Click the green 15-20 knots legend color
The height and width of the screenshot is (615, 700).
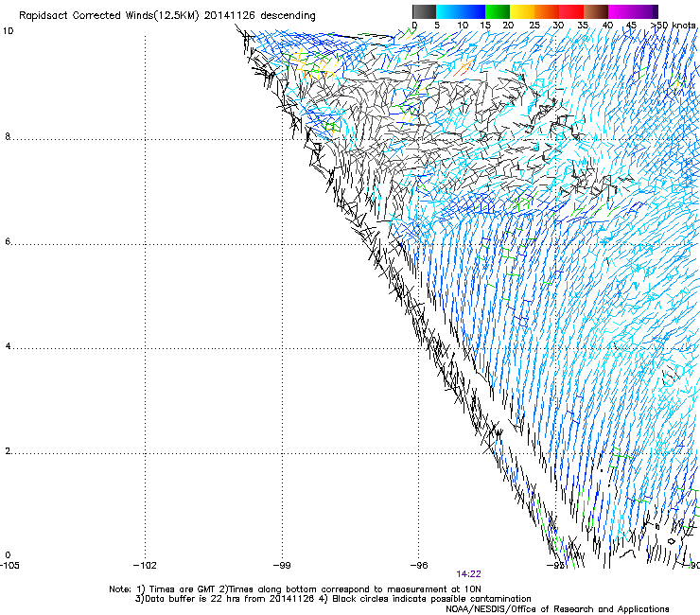[498, 11]
